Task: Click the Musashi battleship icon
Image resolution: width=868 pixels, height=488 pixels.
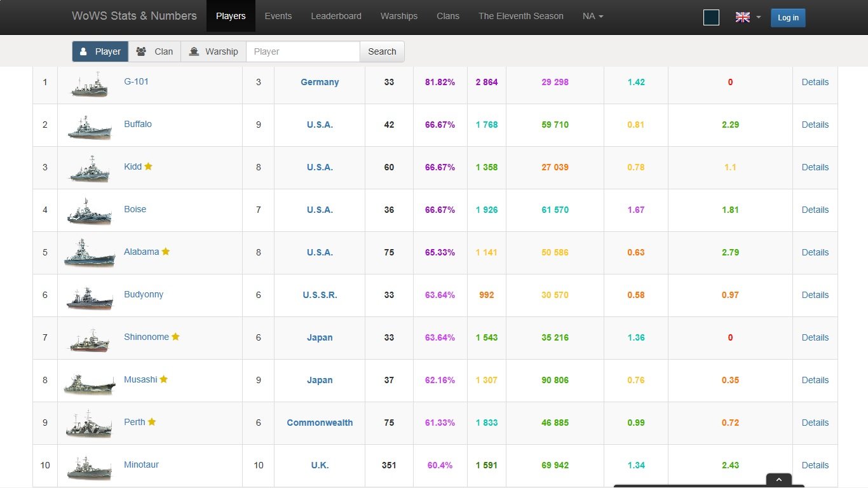Action: point(90,382)
